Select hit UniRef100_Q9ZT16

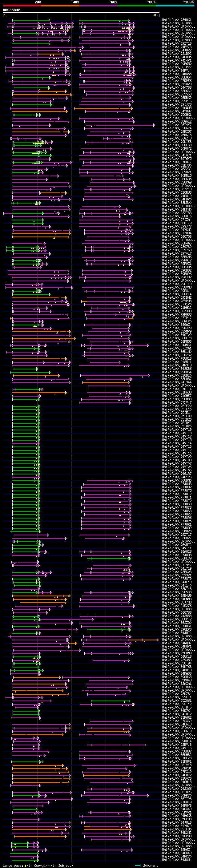pyautogui.click(x=177, y=43)
